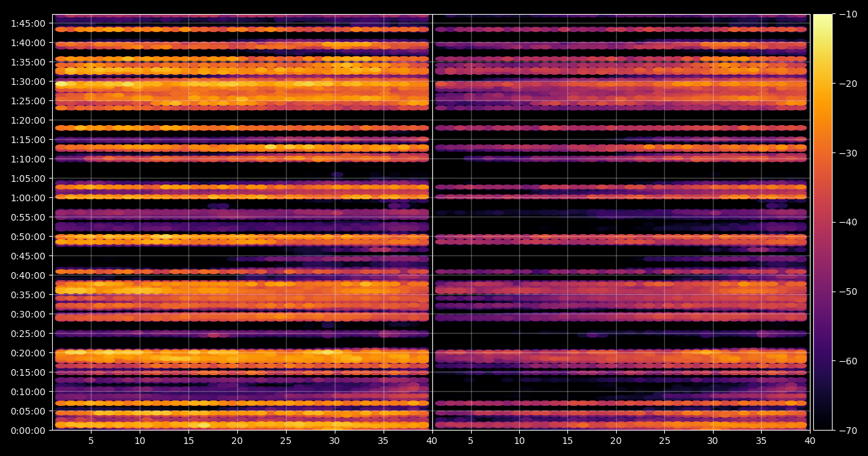This screenshot has width=868, height=456.
Task: Click the inferno colorbar gradient strip
Action: 823,222
